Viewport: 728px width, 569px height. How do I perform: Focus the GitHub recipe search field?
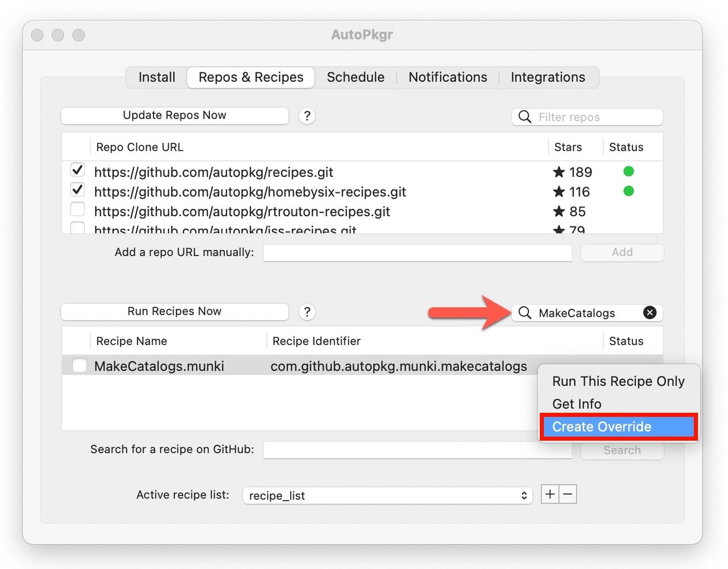[x=417, y=450]
